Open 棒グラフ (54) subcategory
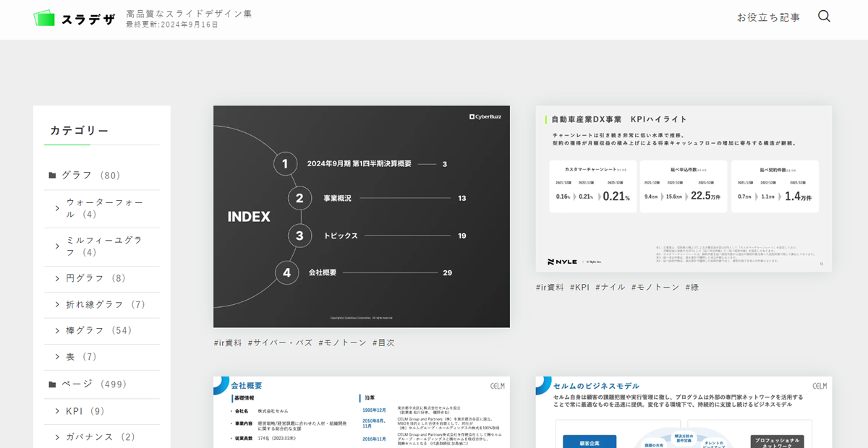This screenshot has height=448, width=868. (x=99, y=331)
